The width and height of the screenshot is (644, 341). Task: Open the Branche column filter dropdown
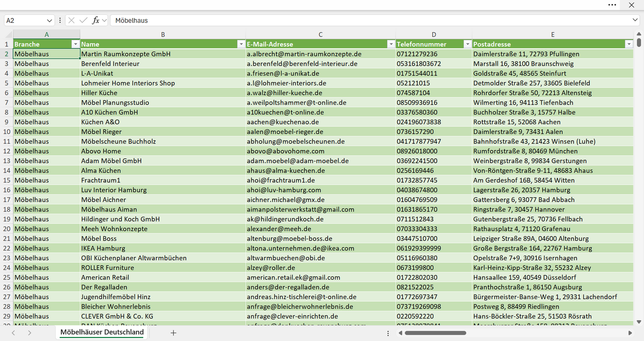point(75,44)
